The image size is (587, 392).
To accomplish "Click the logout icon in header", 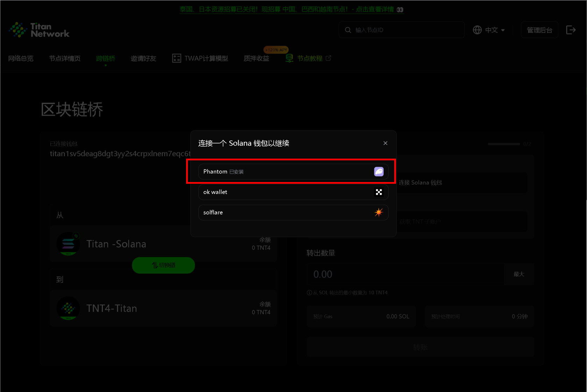I will point(571,30).
